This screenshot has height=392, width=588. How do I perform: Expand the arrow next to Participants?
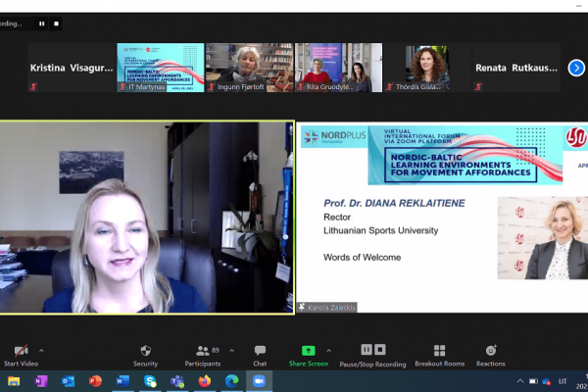click(x=231, y=351)
